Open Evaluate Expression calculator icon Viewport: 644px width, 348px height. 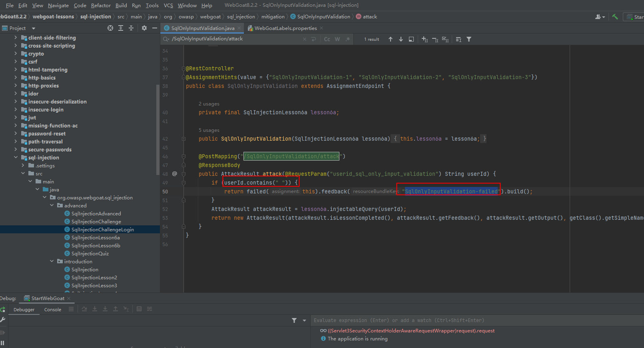pos(139,309)
